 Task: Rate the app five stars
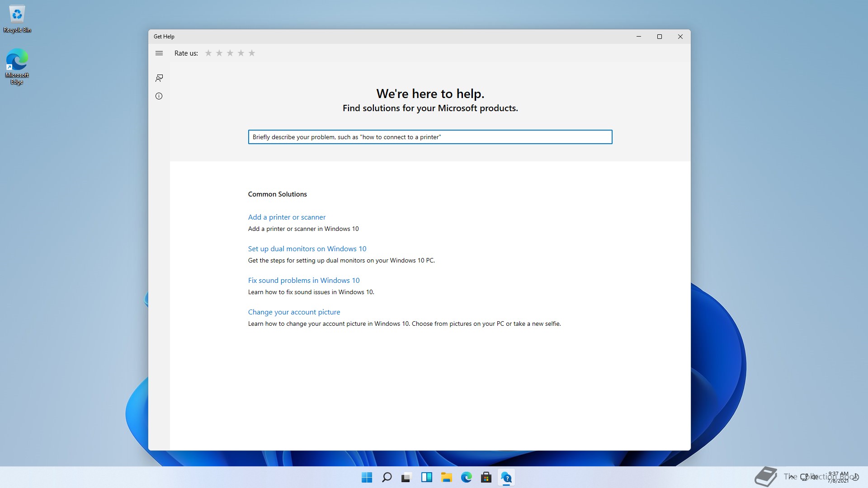point(252,53)
